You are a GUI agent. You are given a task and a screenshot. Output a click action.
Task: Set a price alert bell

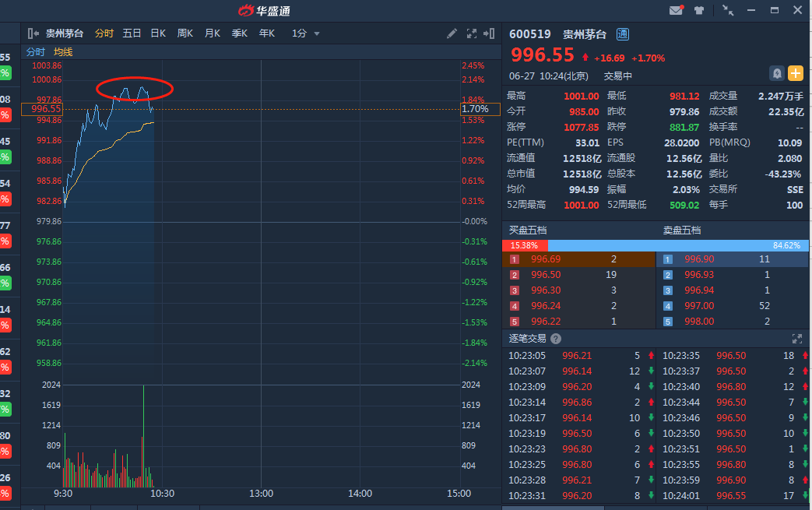777,73
